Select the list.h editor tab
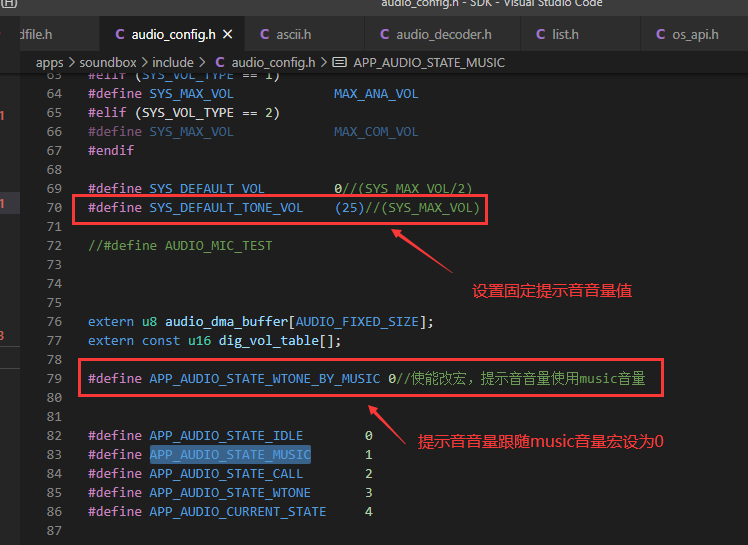 tap(580, 34)
